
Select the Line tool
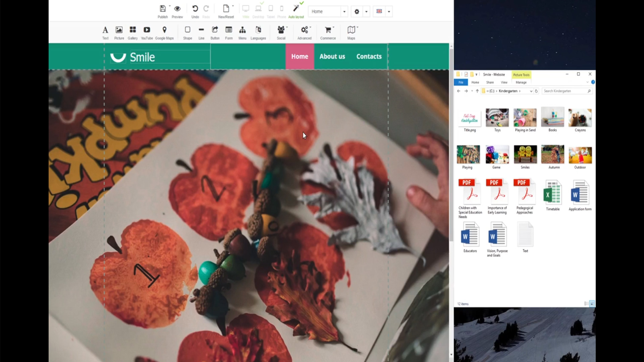tap(201, 33)
